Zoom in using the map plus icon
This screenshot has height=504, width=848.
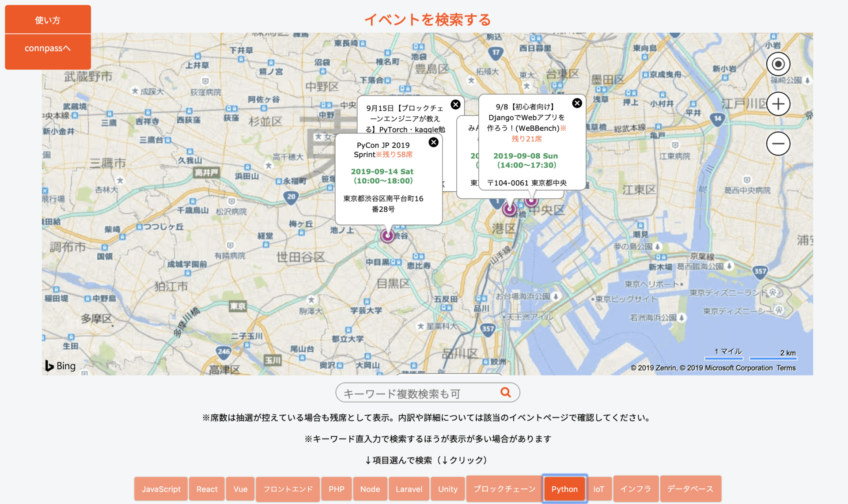[x=778, y=104]
